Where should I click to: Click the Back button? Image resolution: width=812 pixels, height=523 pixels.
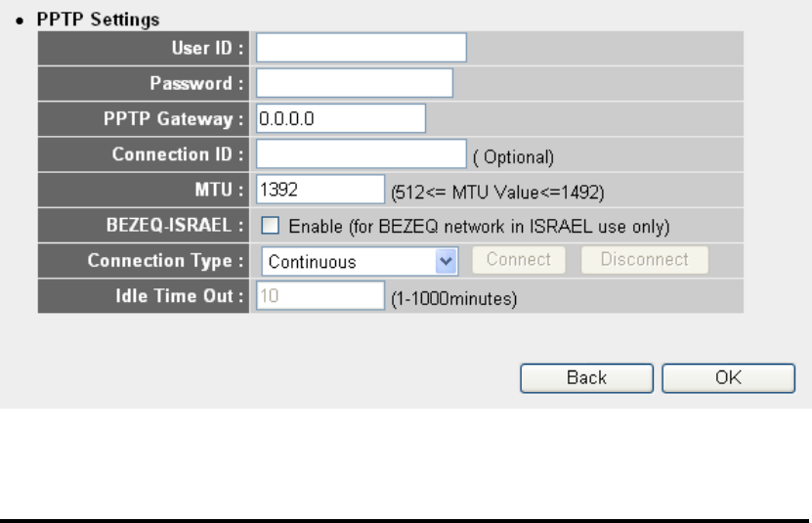(586, 378)
